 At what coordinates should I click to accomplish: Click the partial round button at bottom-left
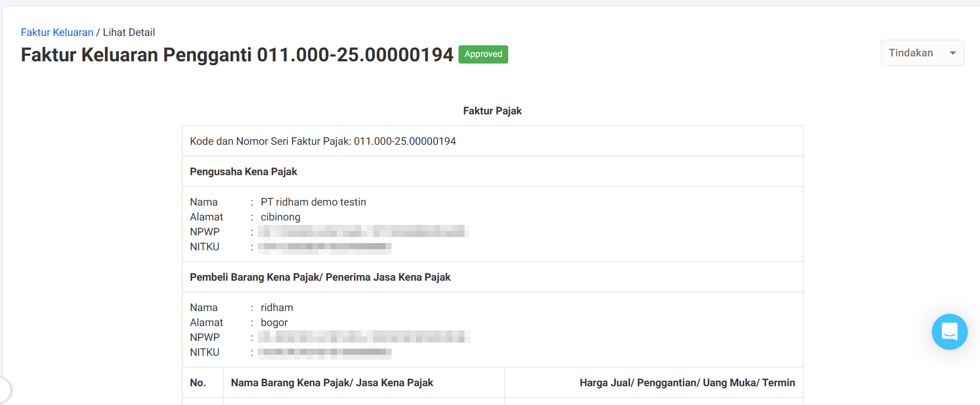point(3,390)
